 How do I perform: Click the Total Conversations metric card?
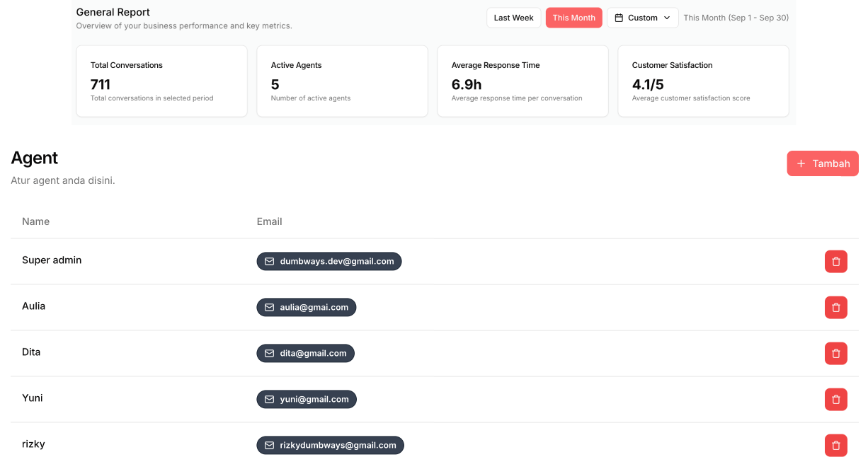(161, 81)
